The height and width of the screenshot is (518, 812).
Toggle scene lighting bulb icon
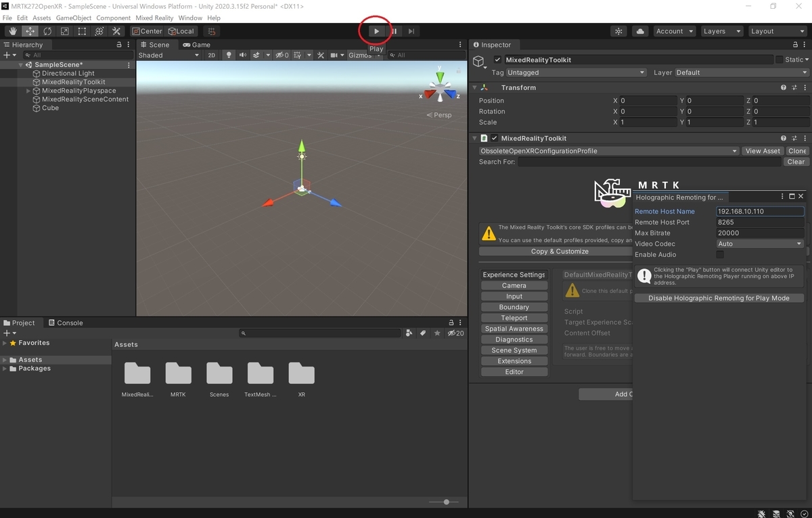pos(229,55)
